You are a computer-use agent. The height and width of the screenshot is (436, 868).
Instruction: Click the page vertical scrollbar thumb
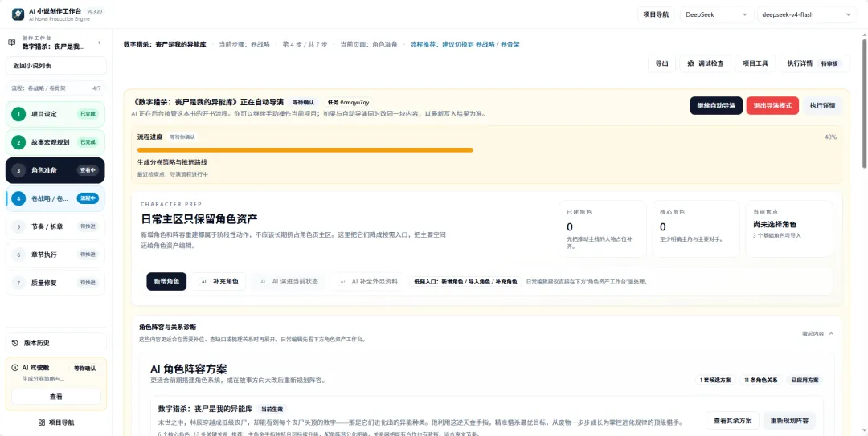pyautogui.click(x=864, y=102)
